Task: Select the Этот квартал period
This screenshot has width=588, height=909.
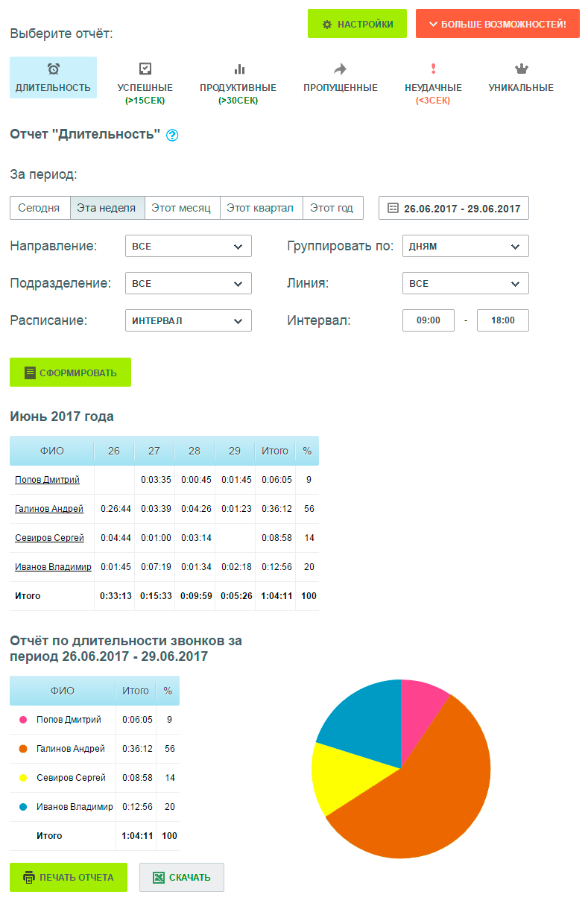Action: (262, 208)
